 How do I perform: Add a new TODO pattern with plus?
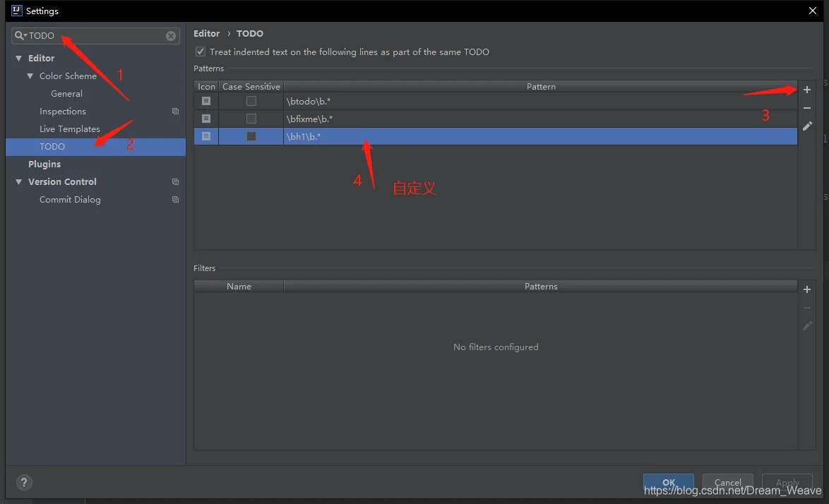tap(807, 90)
